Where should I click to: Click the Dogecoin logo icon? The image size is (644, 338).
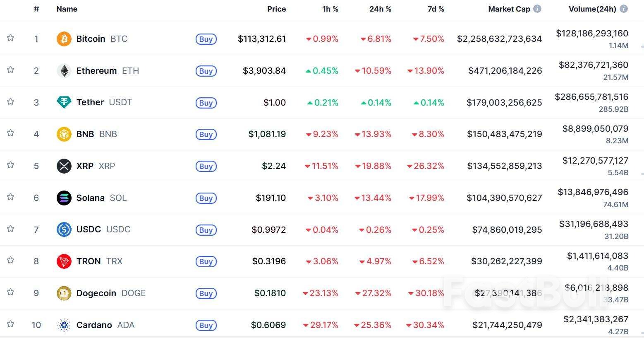(64, 293)
